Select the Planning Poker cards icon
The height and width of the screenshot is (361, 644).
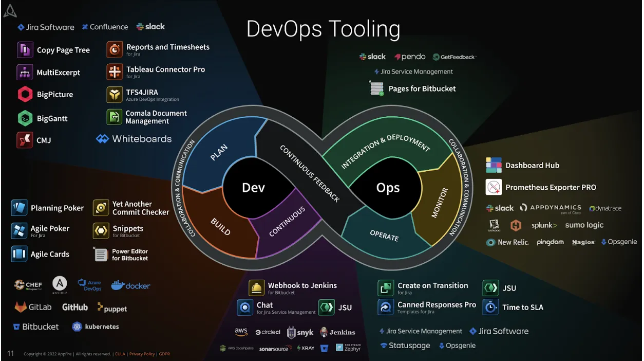19,208
